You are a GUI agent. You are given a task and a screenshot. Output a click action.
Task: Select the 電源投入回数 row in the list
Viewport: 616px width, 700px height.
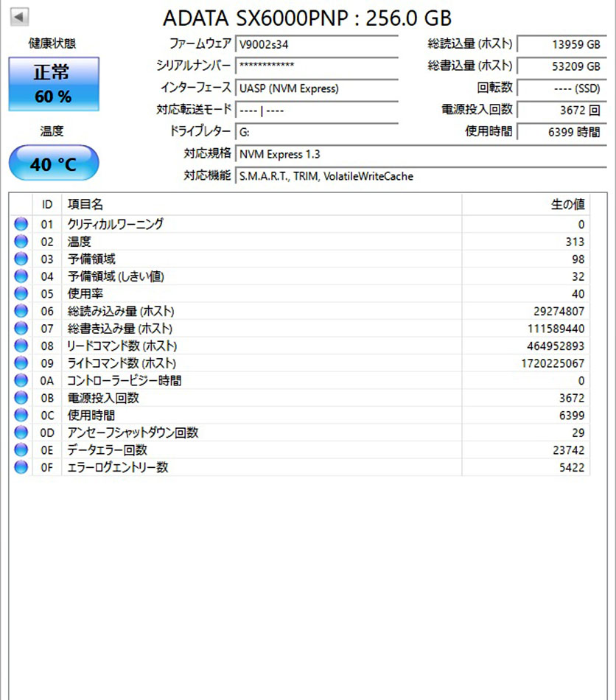[299, 398]
